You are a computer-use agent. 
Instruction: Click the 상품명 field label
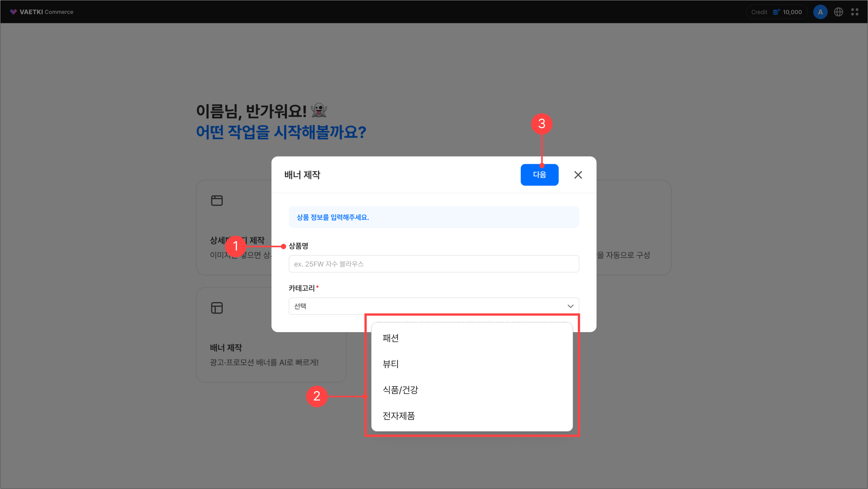pos(299,246)
